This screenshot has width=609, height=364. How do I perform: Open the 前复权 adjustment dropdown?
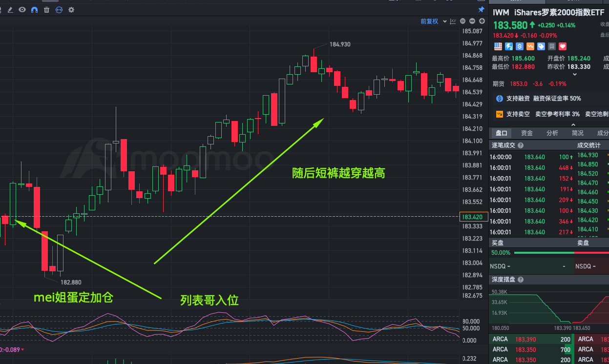point(433,21)
